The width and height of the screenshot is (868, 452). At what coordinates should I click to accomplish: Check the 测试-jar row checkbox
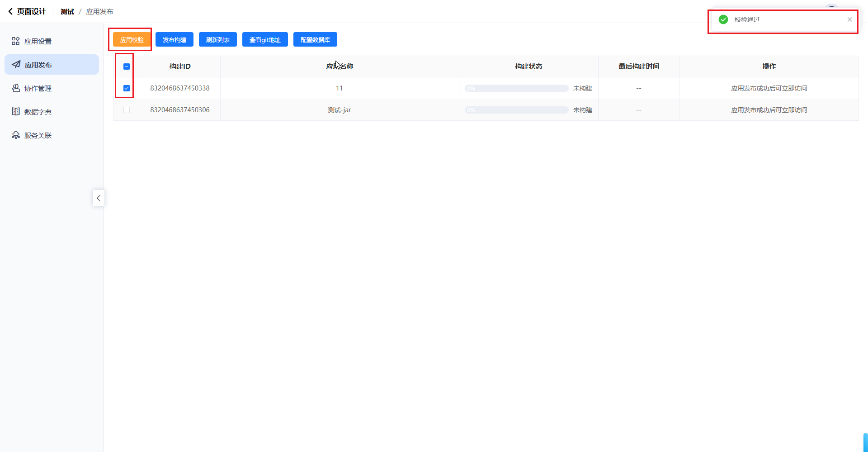pos(127,110)
